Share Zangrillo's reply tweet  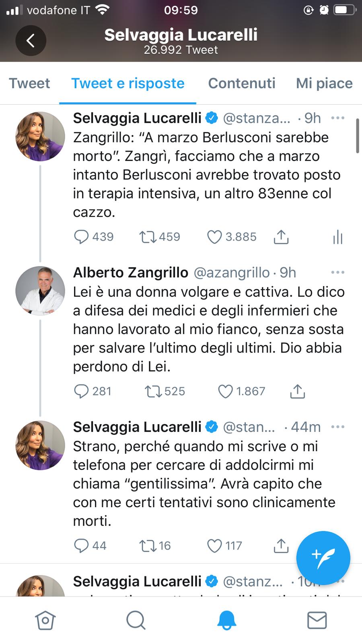coord(297,391)
